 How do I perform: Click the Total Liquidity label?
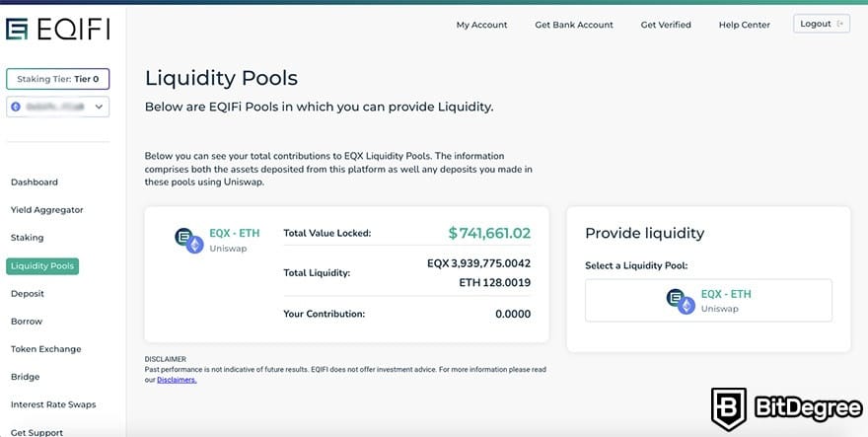pyautogui.click(x=317, y=273)
